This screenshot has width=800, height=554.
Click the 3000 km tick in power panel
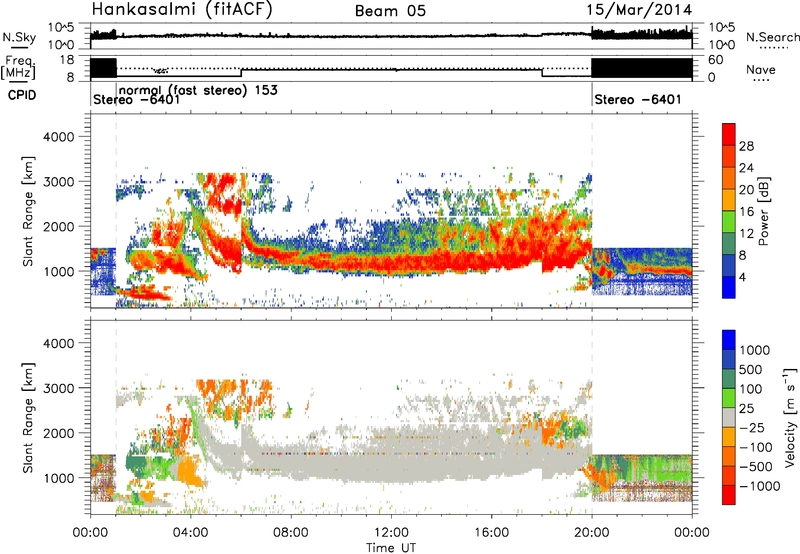point(58,182)
